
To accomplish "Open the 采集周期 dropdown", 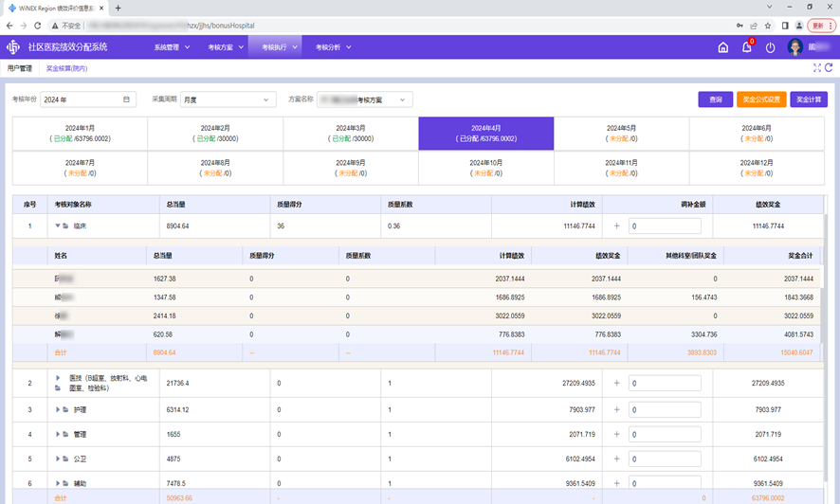I will (x=228, y=99).
